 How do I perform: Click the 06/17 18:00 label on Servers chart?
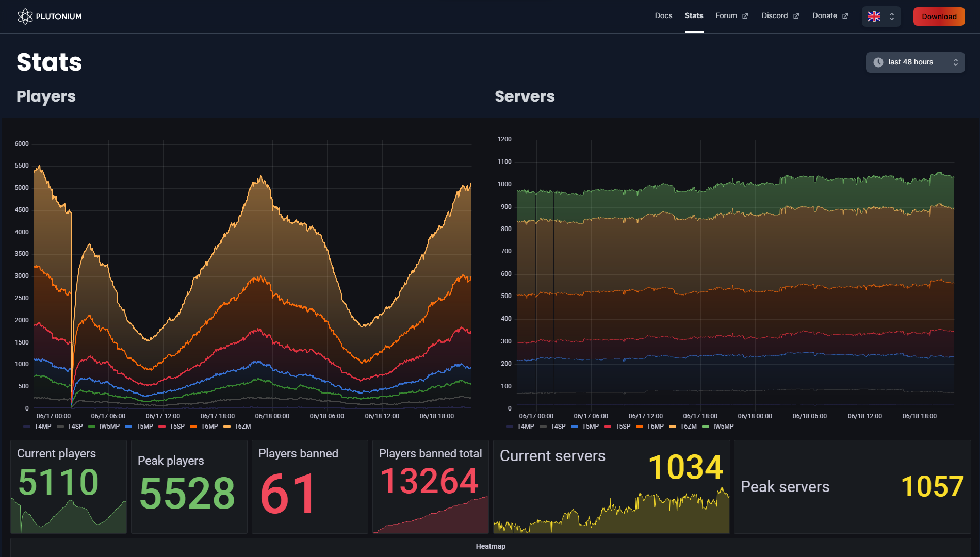(x=700, y=416)
